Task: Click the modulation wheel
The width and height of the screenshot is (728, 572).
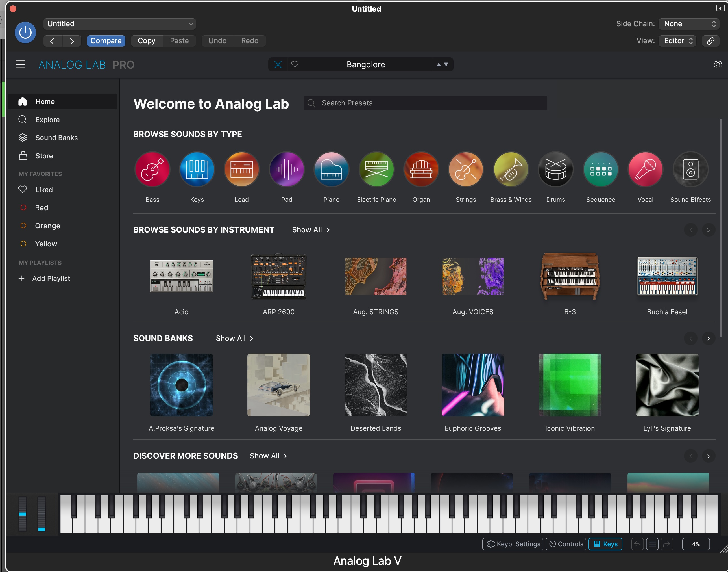Action: pos(42,514)
